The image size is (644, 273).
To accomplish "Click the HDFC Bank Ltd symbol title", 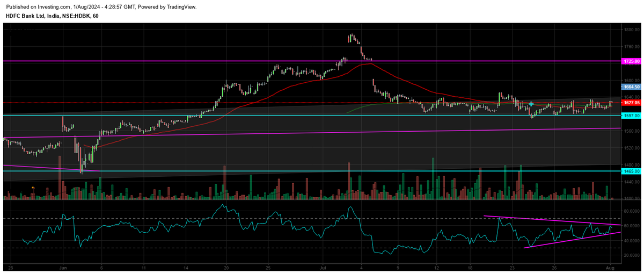I will tap(52, 16).
